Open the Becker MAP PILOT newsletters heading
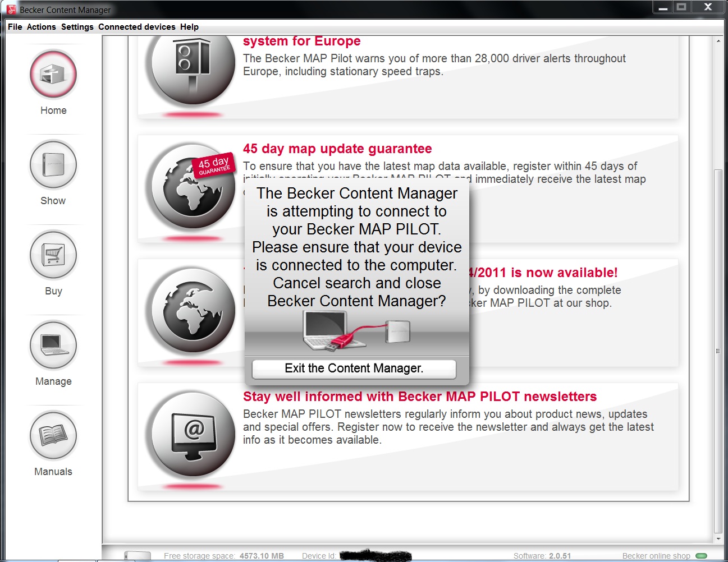This screenshot has height=562, width=728. point(420,397)
